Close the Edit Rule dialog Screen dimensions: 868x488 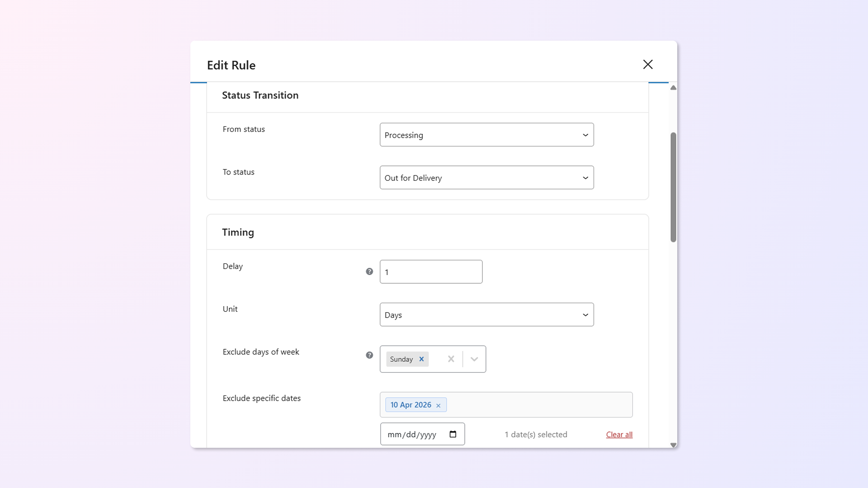647,65
